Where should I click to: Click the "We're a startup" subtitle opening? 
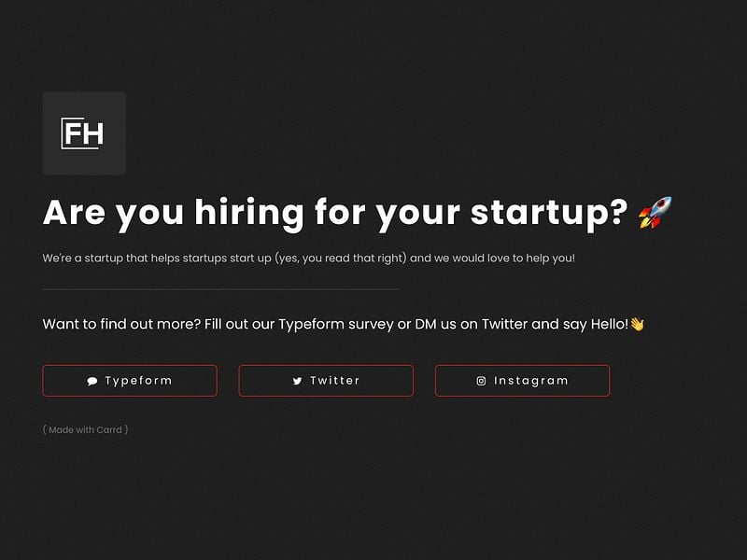(83, 258)
